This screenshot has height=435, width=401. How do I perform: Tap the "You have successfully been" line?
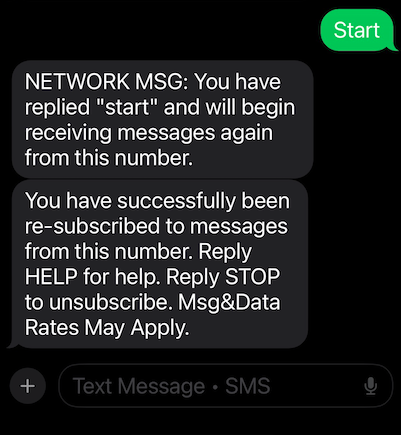(x=157, y=201)
